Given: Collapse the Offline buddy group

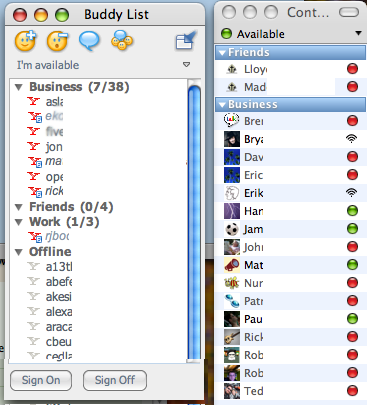Looking at the screenshot, I should (19, 252).
